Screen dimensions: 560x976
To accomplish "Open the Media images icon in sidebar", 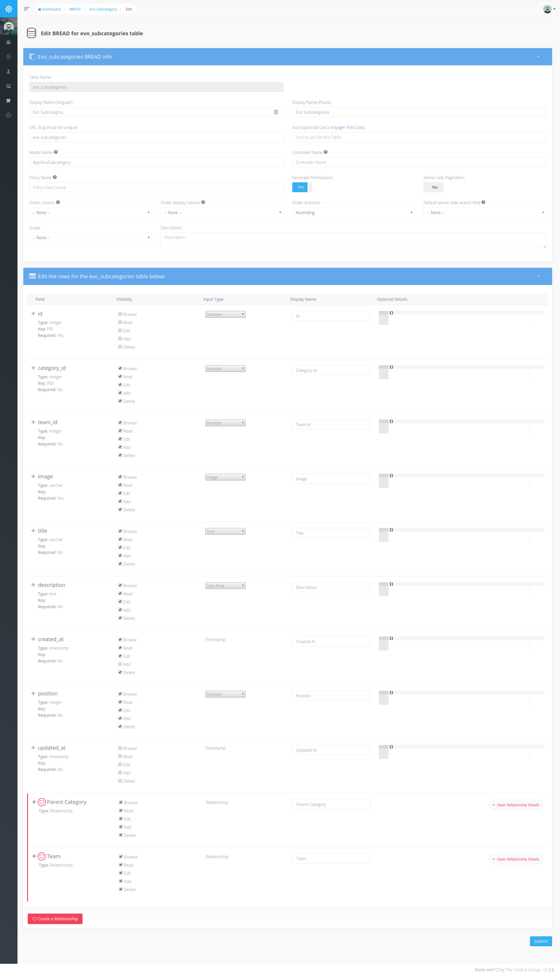I will click(x=8, y=86).
